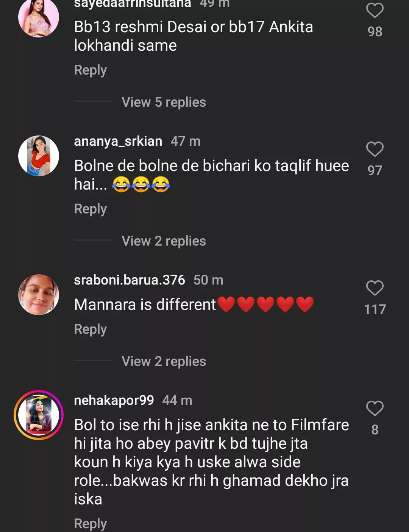
Task: Reply to nehakapor99's comment
Action: pos(90,524)
